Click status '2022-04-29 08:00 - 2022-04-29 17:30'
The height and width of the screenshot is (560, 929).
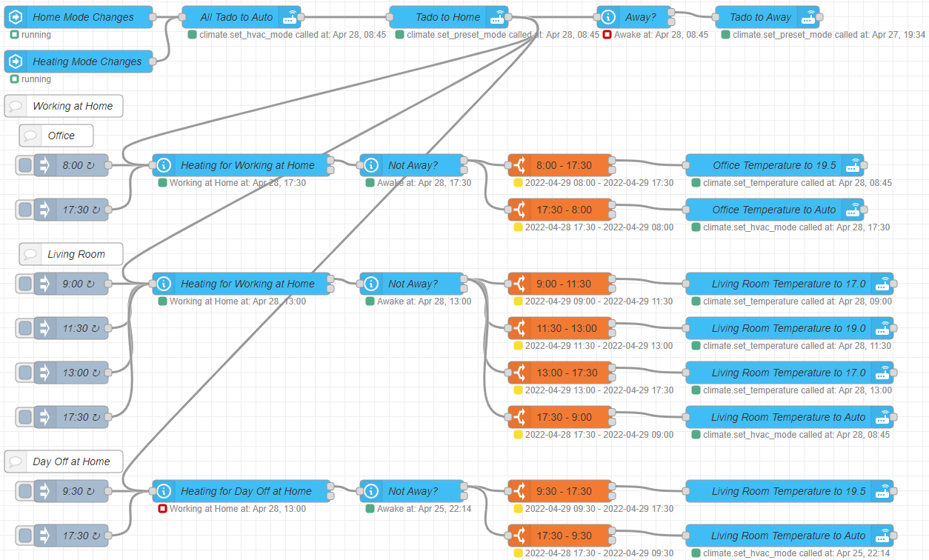coord(599,183)
